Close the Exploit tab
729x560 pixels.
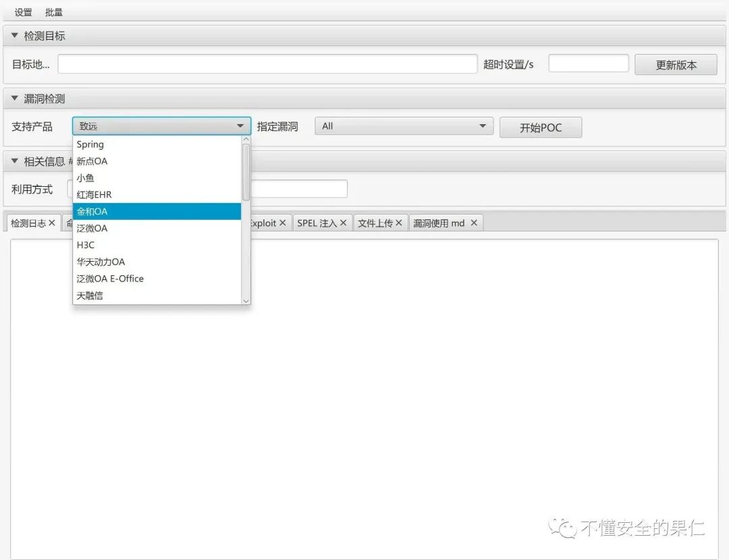[x=283, y=223]
